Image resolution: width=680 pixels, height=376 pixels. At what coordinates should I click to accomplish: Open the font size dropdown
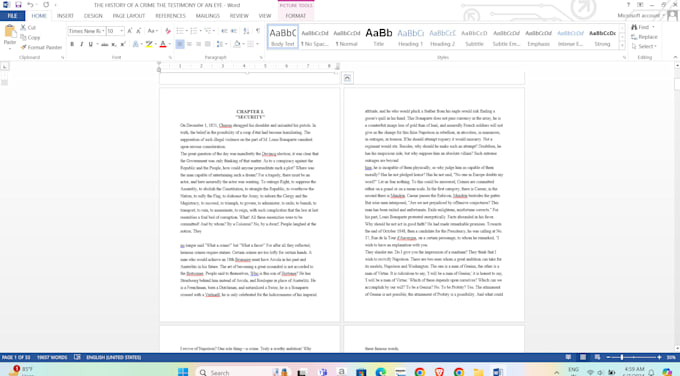click(x=122, y=31)
